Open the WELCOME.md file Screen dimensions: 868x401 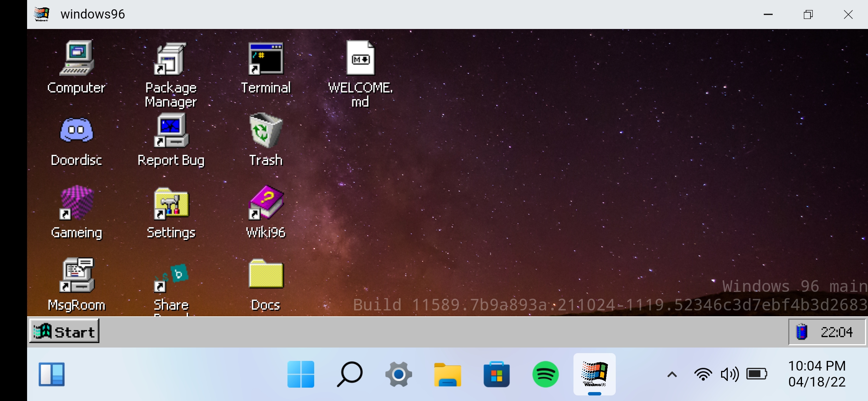360,74
